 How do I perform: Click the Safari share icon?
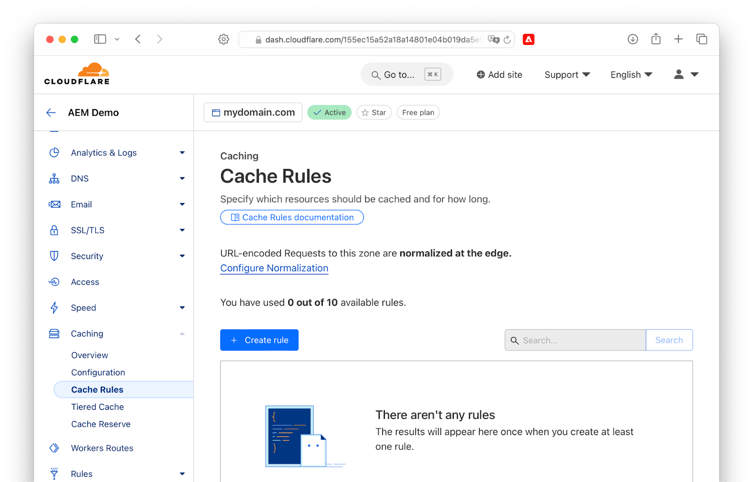click(656, 39)
